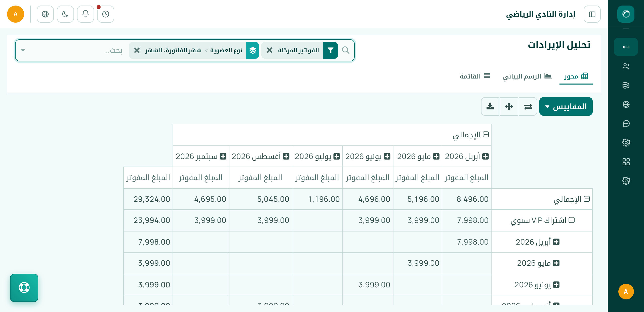The height and width of the screenshot is (312, 644).
Task: Expand the أبريل 2026 column header
Action: (485, 156)
